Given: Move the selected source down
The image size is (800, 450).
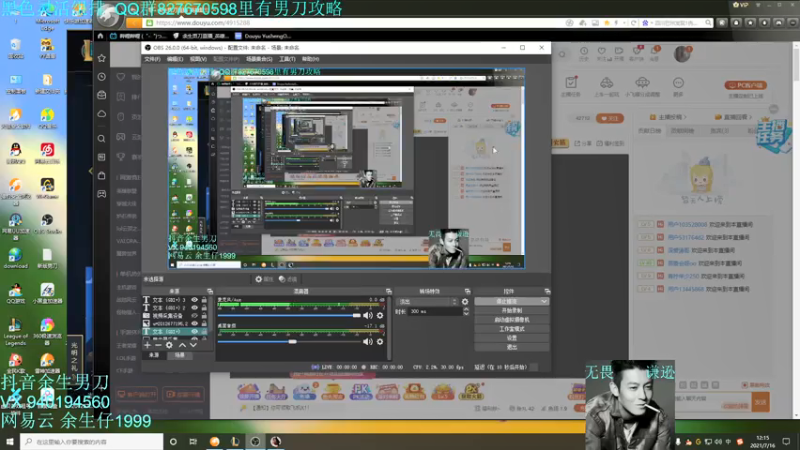Looking at the screenshot, I should coord(193,345).
